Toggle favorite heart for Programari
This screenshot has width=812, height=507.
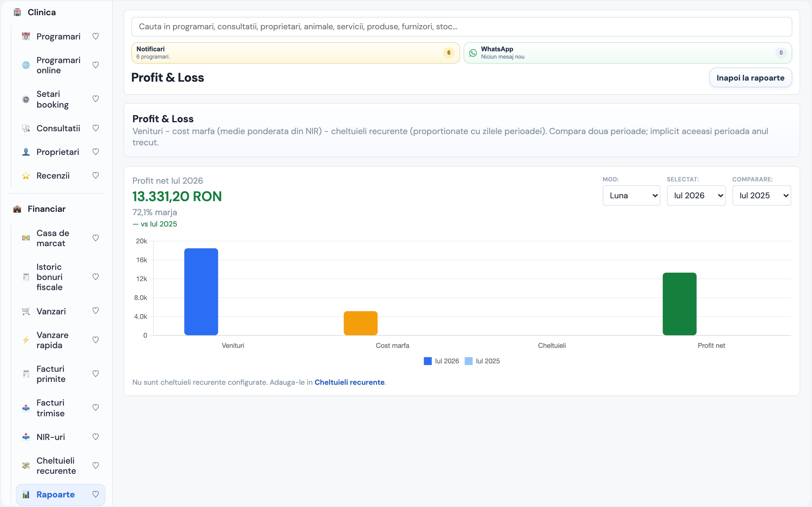[x=96, y=36]
